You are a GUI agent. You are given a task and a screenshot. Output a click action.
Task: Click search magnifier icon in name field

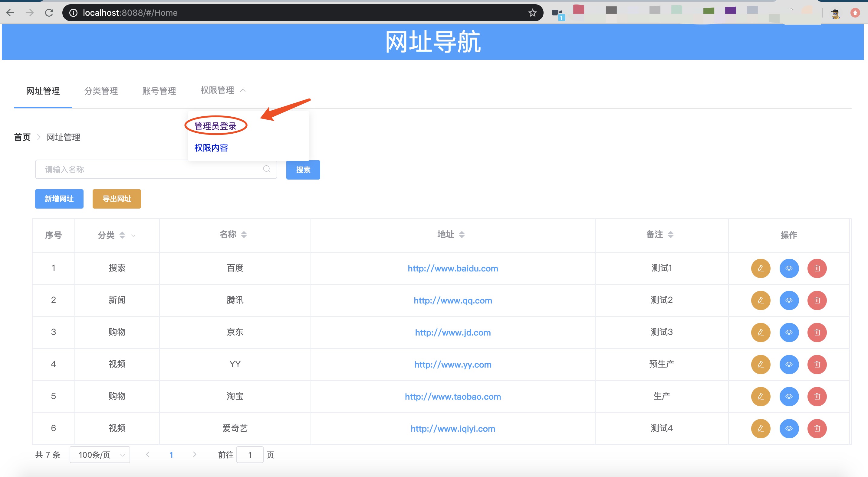pyautogui.click(x=266, y=169)
